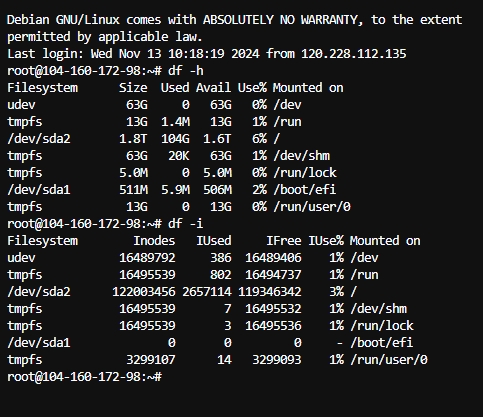Viewport: 483px width, 417px height.
Task: Click the 'df -h' command text
Action: click(x=186, y=71)
